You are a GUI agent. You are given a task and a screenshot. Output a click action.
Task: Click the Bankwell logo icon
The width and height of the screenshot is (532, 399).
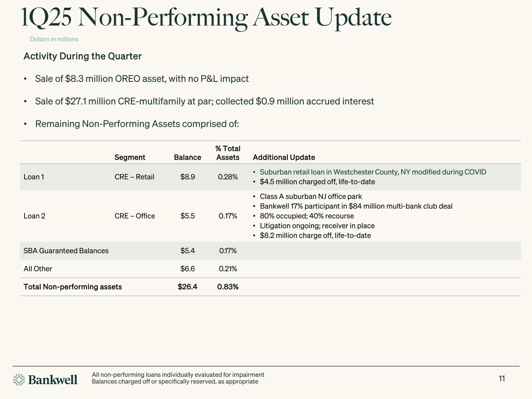pos(19,380)
